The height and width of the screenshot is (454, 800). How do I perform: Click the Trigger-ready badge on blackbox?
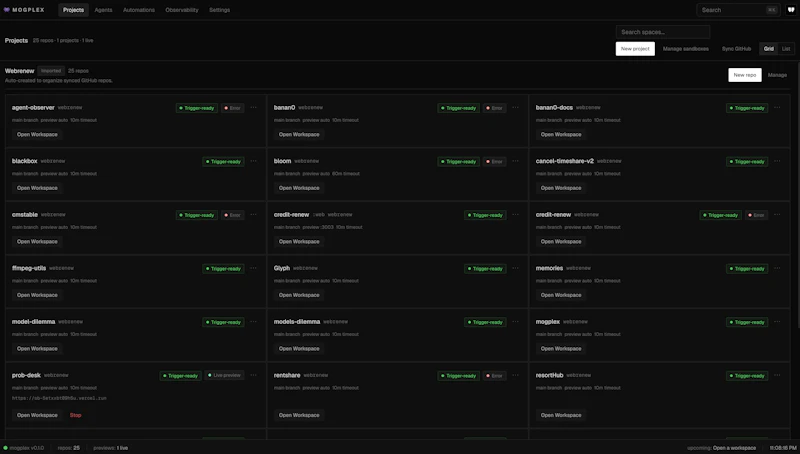point(223,162)
